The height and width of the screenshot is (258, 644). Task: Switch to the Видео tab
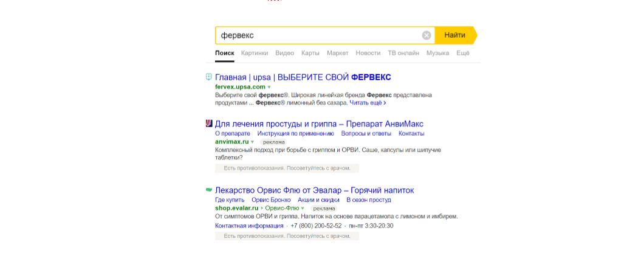pyautogui.click(x=284, y=53)
